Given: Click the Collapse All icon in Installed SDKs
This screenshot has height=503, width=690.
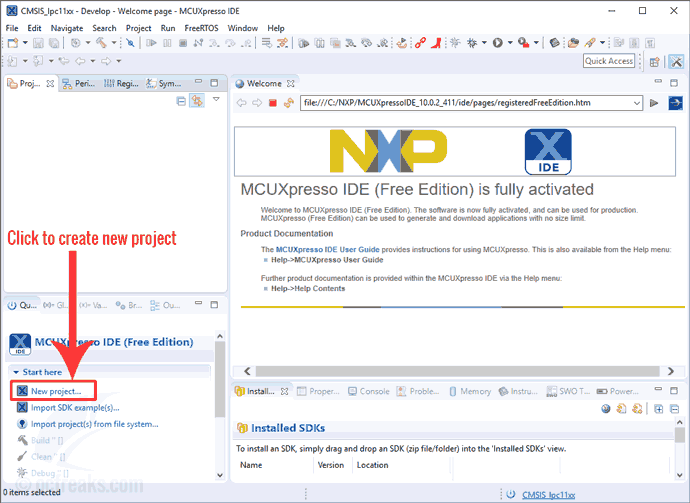Looking at the screenshot, I should pyautogui.click(x=675, y=409).
